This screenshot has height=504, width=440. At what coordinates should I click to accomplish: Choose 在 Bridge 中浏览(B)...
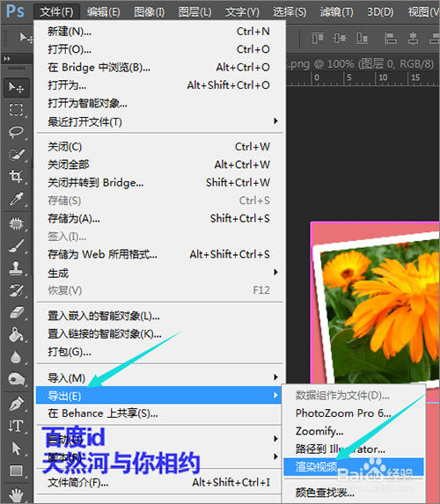pos(159,68)
